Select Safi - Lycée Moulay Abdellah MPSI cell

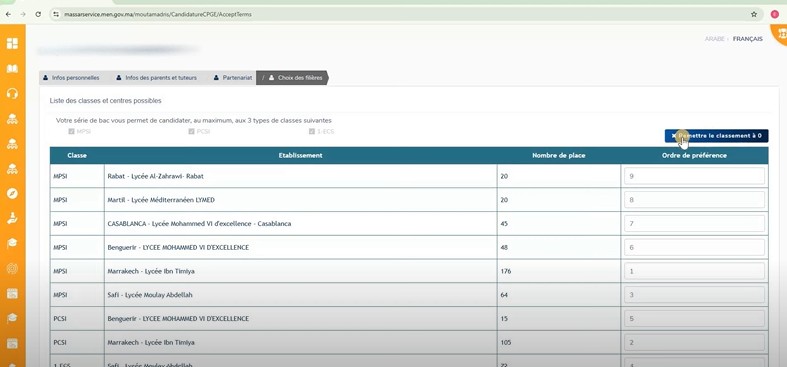coord(300,295)
